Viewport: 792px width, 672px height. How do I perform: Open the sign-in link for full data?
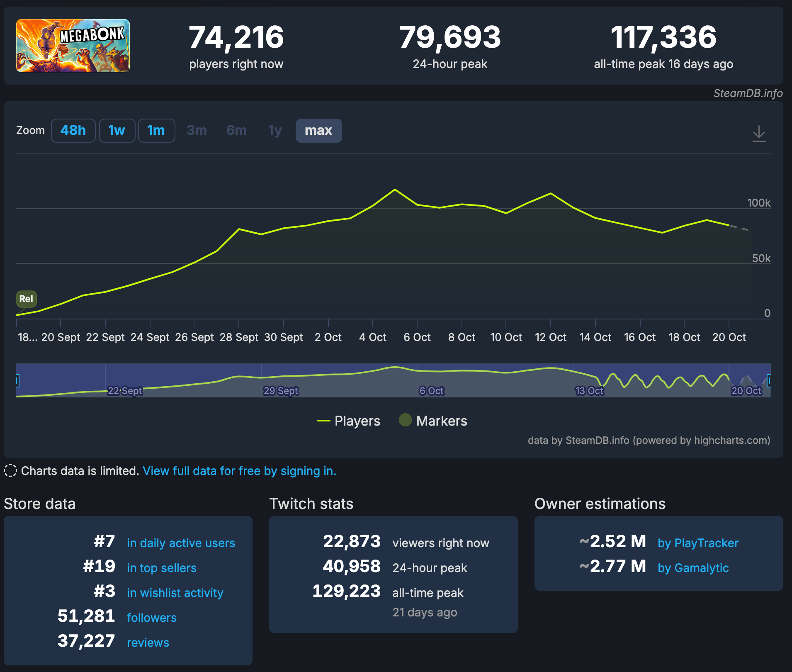(x=239, y=471)
